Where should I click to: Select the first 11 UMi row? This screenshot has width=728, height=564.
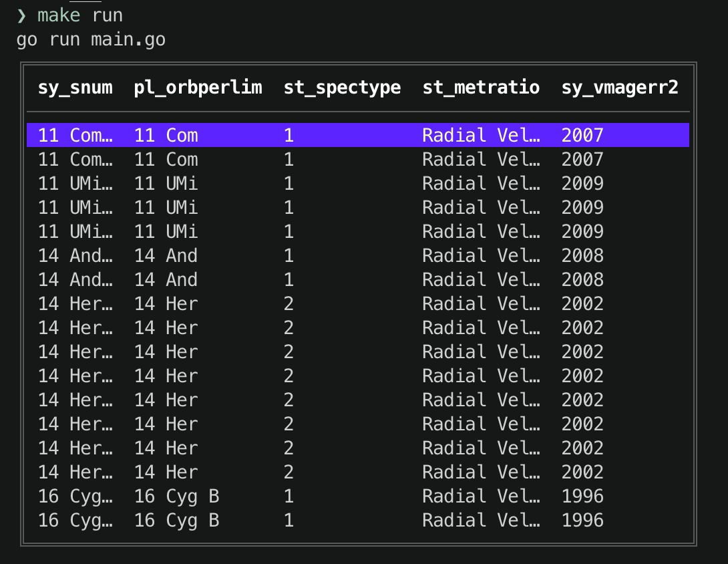pos(267,183)
